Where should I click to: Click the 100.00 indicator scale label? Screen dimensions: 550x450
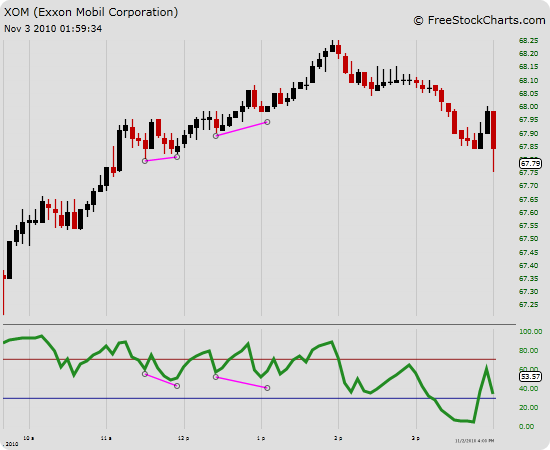(x=530, y=332)
